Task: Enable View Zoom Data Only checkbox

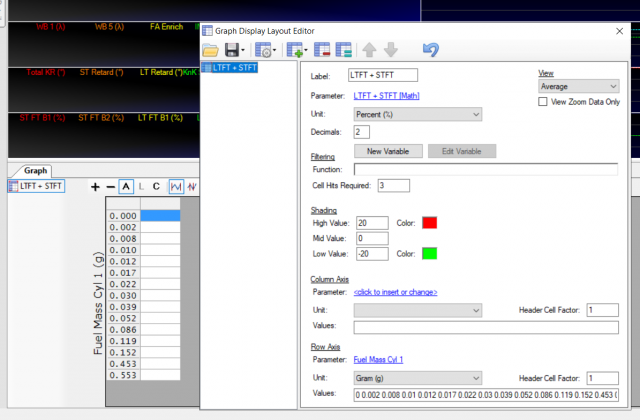Action: [544, 102]
